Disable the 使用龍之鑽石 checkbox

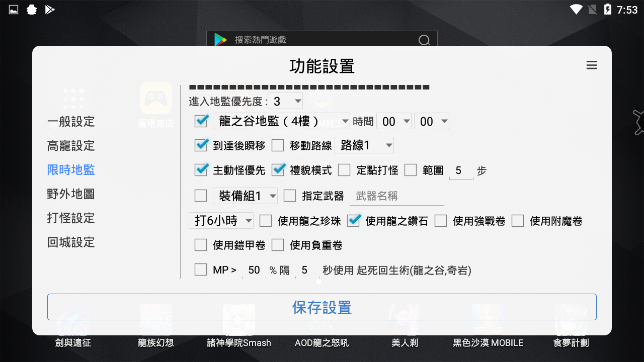pyautogui.click(x=354, y=220)
